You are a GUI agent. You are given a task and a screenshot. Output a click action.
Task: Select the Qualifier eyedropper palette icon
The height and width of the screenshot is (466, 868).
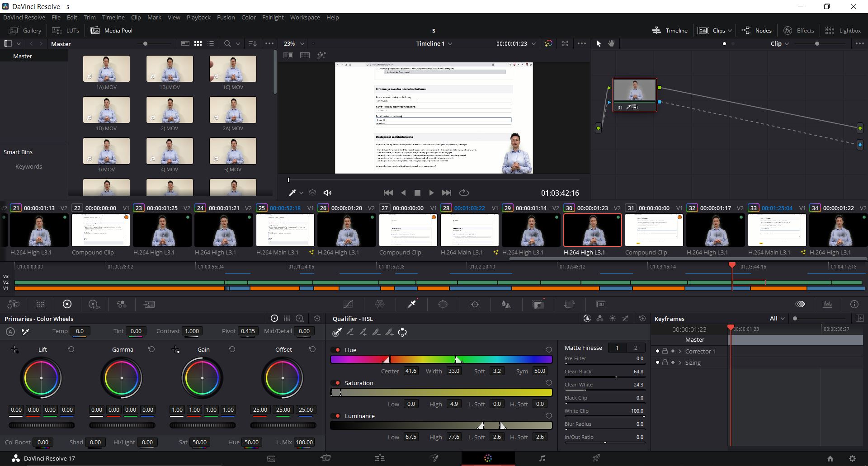(411, 304)
